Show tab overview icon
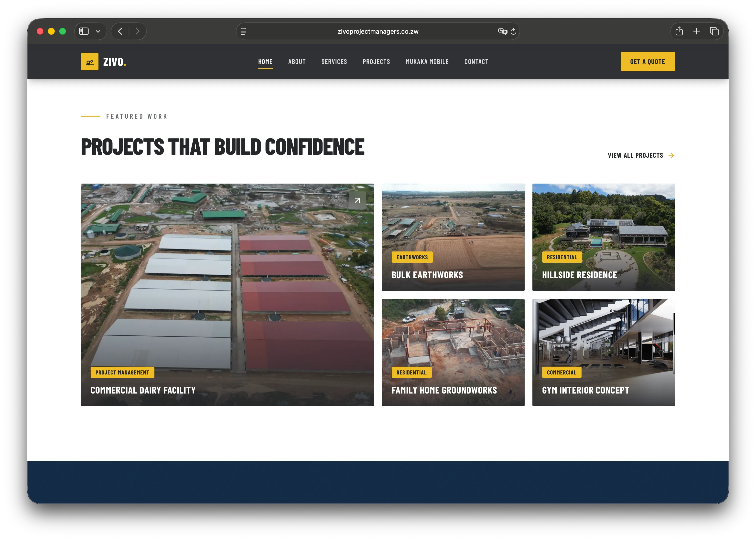 (x=714, y=31)
